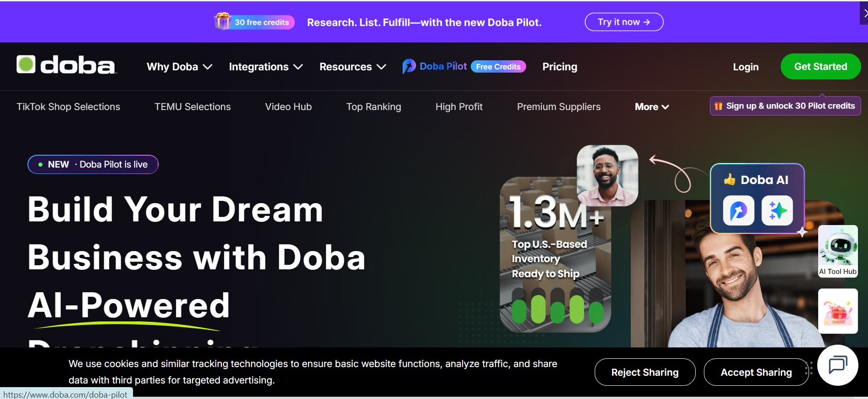
Task: Click the NEW Doba Pilot is live pill
Action: point(93,164)
